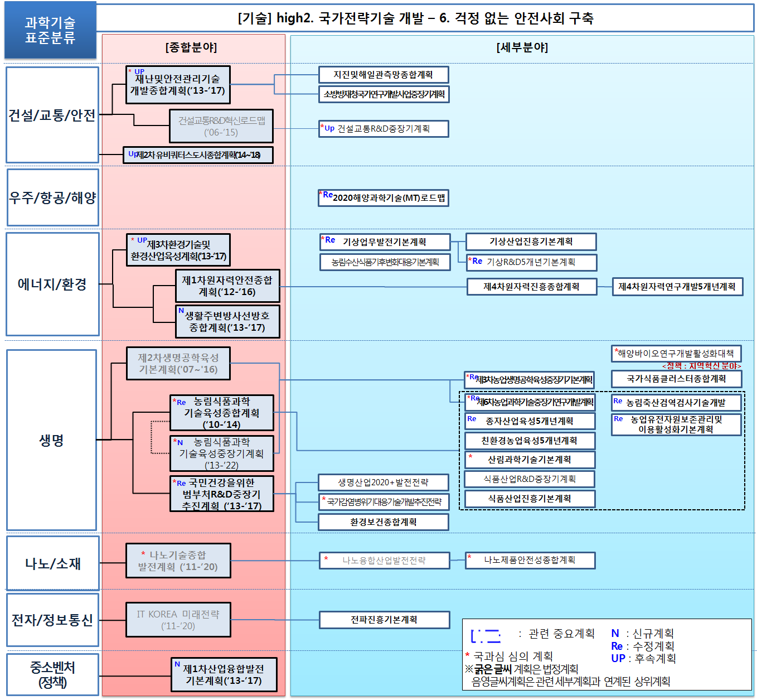
Task: Select IT KOREA 미래전략('11-'20) box
Action: 178,620
